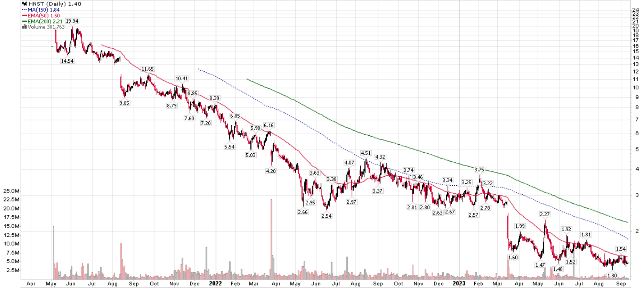Select the 5.54 low price label
The image size is (644, 288).
tap(229, 147)
